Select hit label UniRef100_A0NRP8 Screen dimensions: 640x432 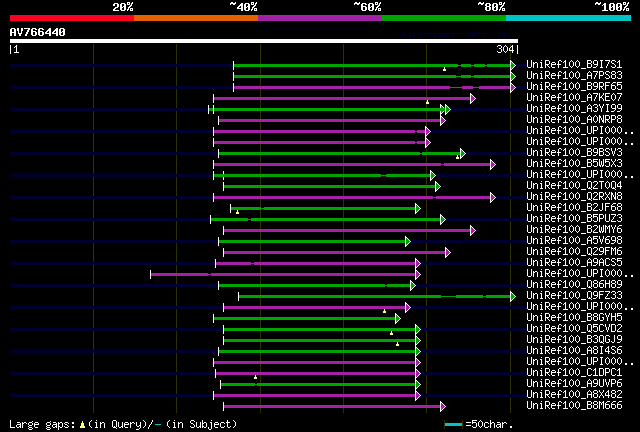pos(574,119)
